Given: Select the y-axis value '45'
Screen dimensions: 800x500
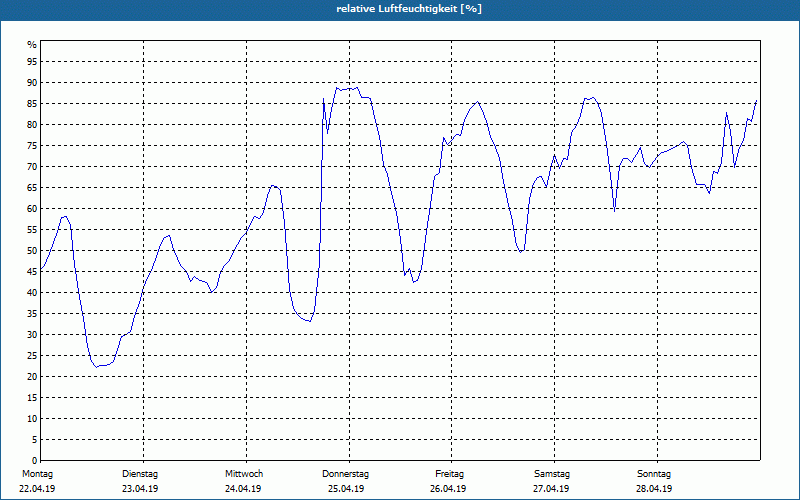Looking at the screenshot, I should [32, 271].
